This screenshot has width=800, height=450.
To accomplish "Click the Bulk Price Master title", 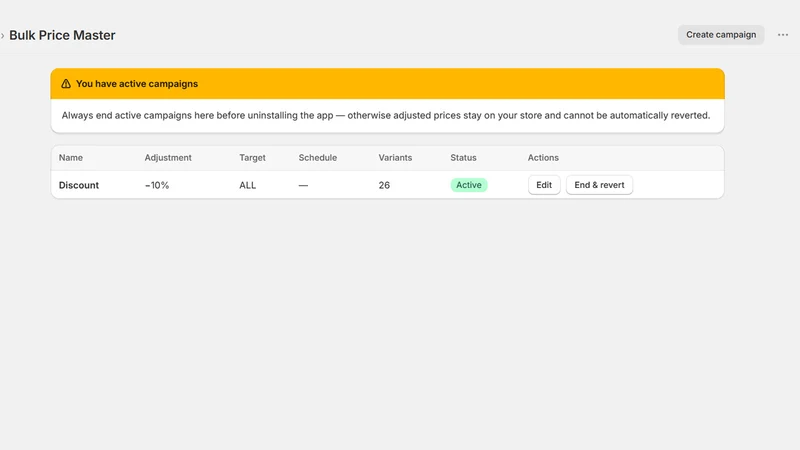I will (62, 35).
